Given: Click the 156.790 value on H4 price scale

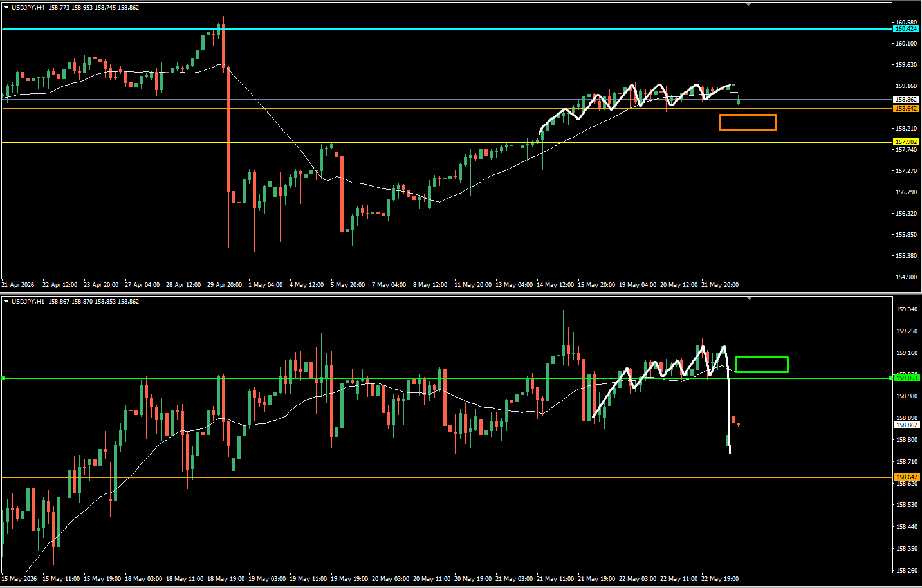Looking at the screenshot, I should tap(906, 192).
